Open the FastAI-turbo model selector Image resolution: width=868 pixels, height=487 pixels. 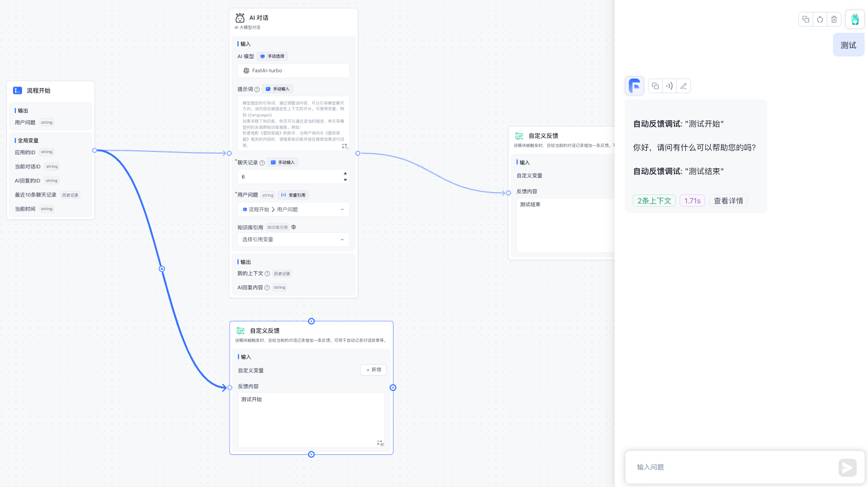(x=293, y=71)
